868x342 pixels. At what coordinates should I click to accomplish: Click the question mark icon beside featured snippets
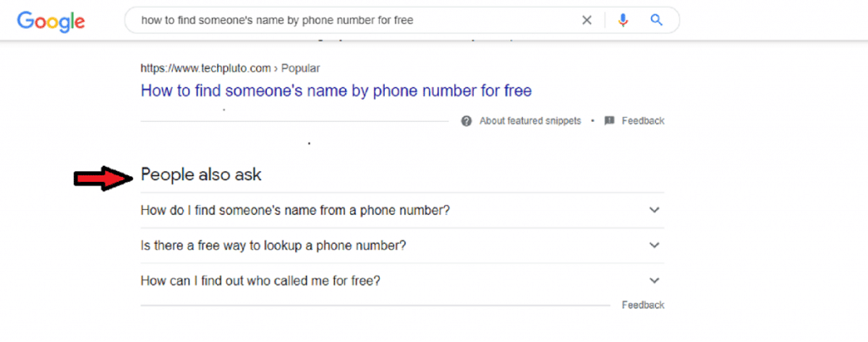coord(466,121)
